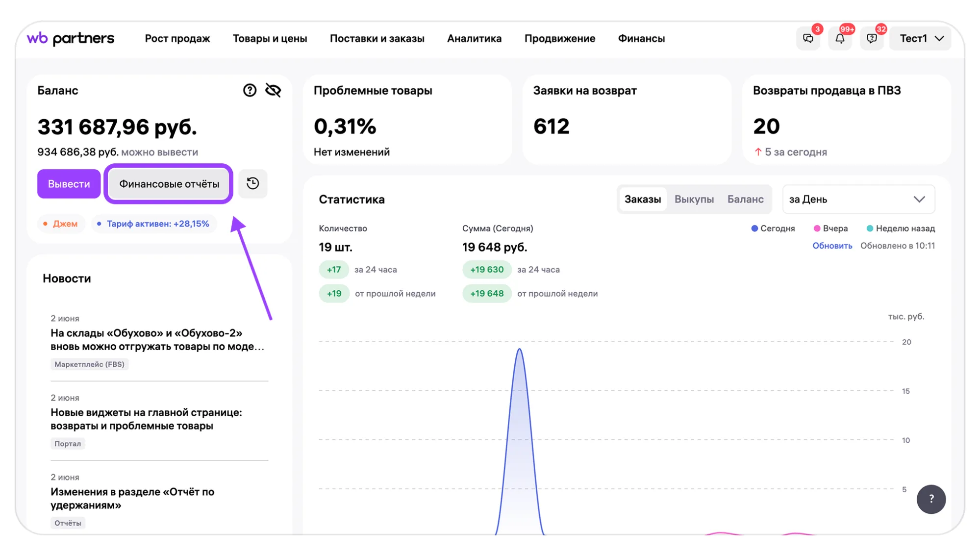Toggle the Вчера legend series
980x556 pixels.
coord(831,228)
